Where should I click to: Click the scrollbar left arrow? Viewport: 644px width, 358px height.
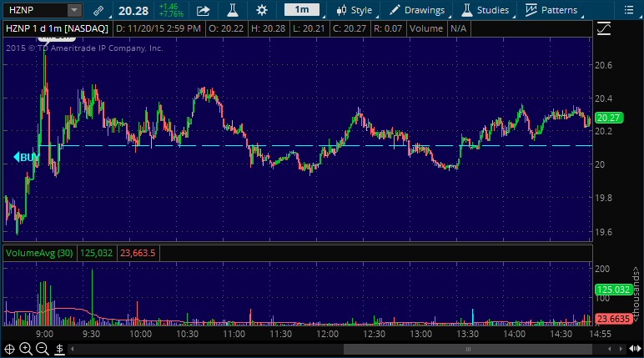73,349
